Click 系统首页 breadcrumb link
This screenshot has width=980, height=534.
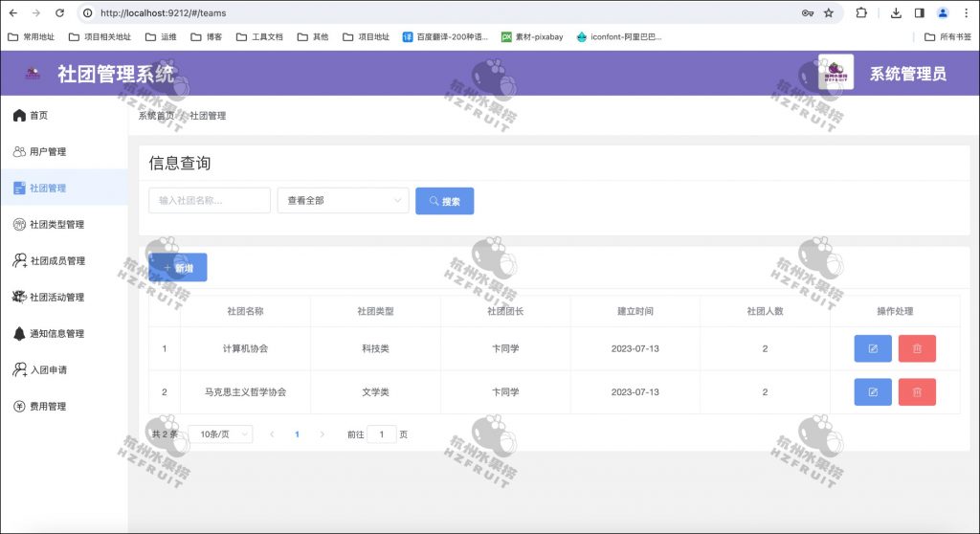tap(156, 116)
